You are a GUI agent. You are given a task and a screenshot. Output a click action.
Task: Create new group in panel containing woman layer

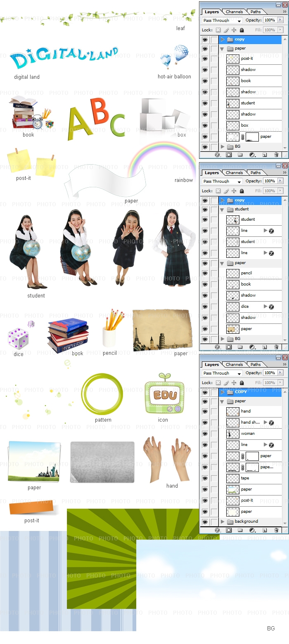[x=240, y=530]
